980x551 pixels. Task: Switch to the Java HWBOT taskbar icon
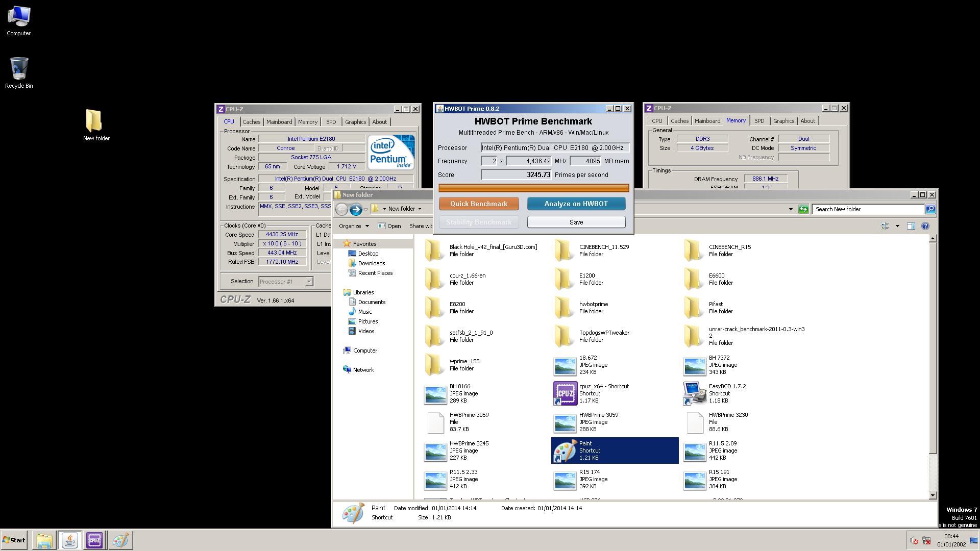(x=70, y=540)
